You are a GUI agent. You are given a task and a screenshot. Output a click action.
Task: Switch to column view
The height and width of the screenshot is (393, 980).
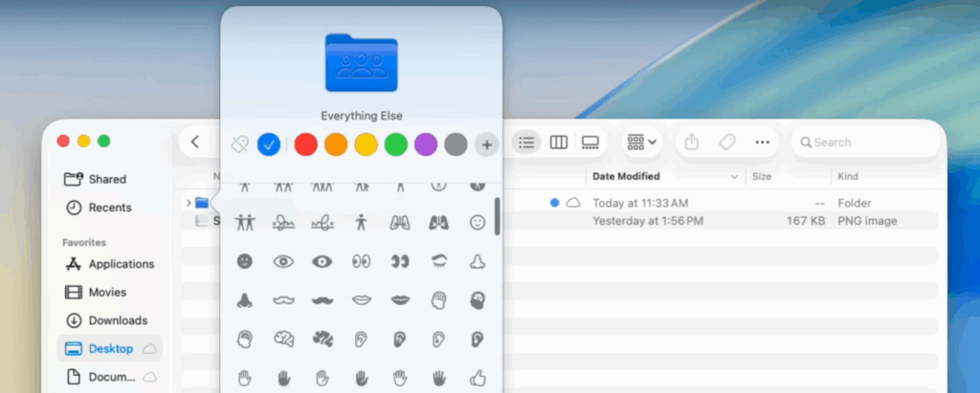558,142
